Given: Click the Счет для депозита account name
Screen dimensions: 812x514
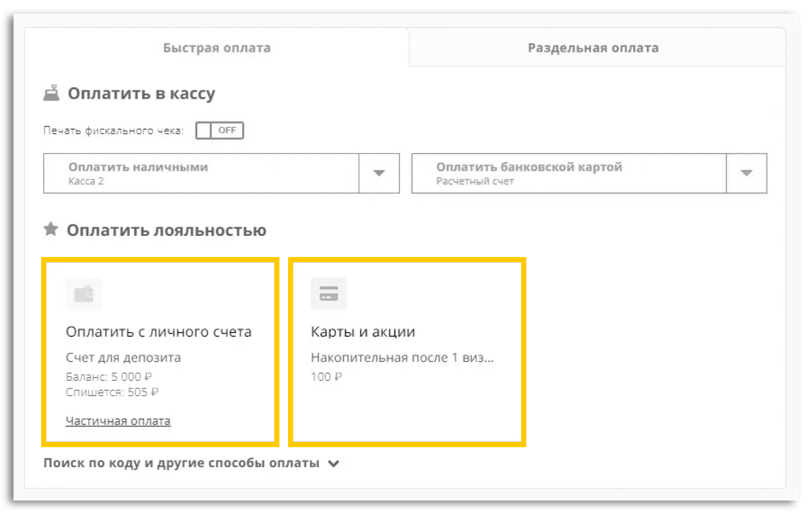Looking at the screenshot, I should click(x=123, y=358).
